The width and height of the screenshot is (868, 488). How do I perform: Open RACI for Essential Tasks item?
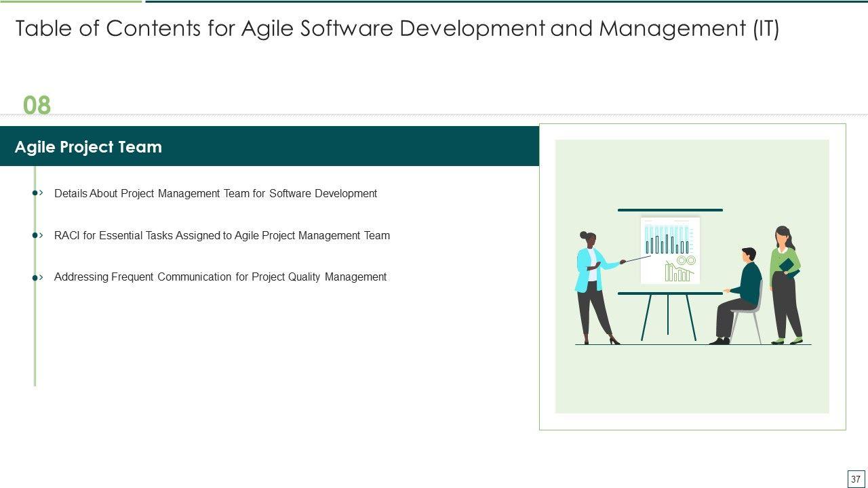coord(222,235)
